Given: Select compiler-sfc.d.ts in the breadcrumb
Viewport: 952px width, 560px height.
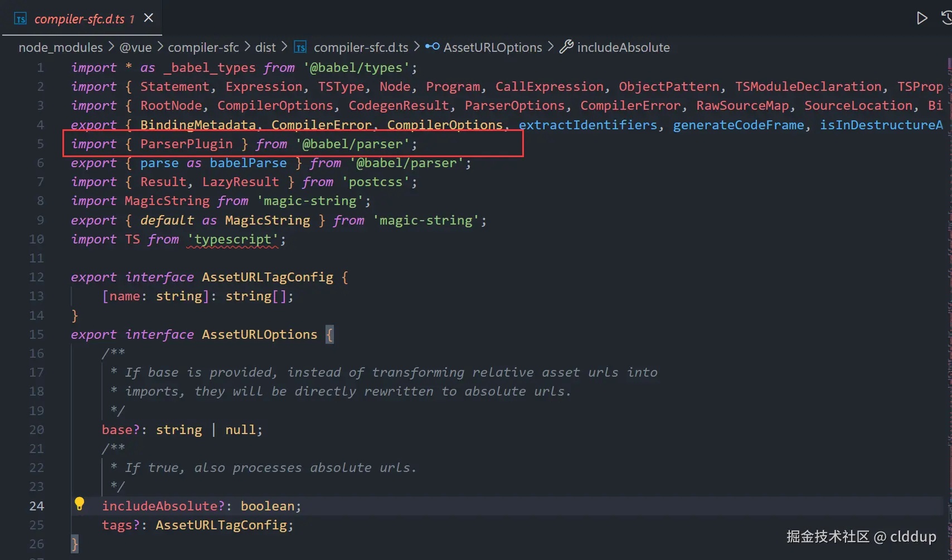Looking at the screenshot, I should coord(361,47).
